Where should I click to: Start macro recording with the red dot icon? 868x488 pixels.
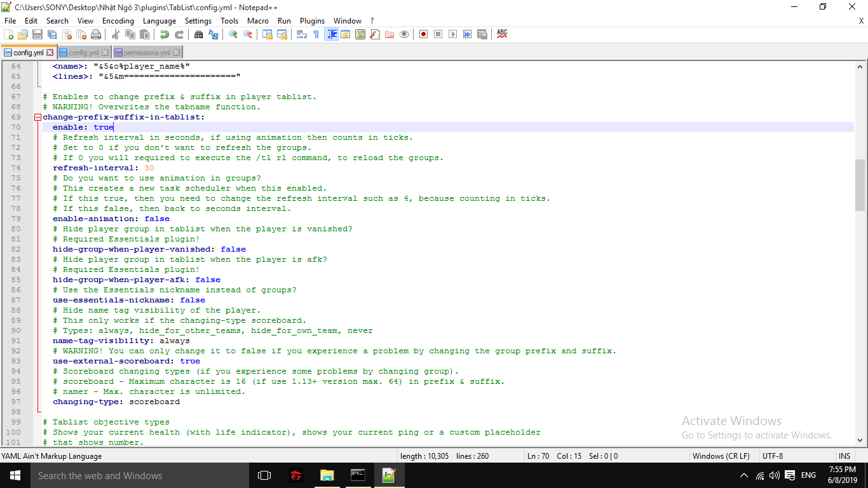(x=423, y=34)
